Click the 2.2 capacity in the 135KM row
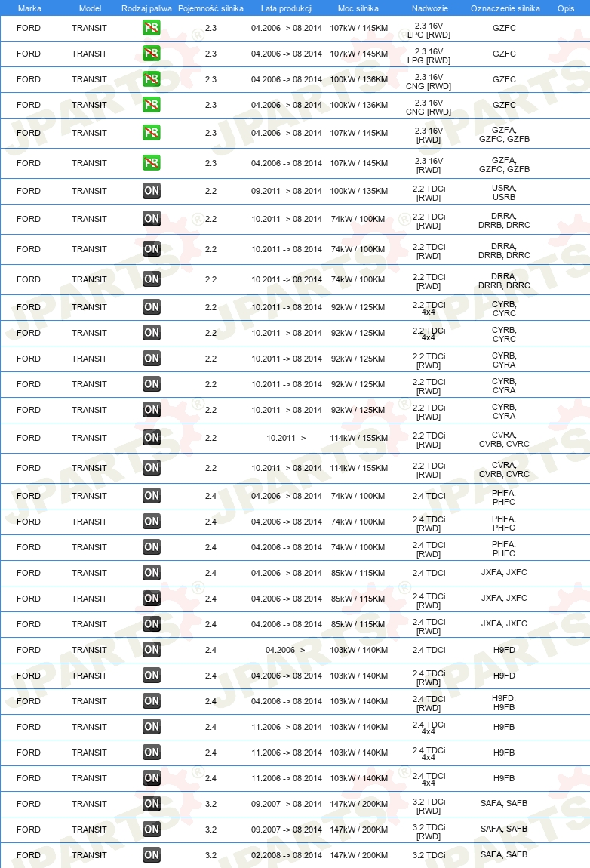This screenshot has height=868, width=590. pos(210,191)
